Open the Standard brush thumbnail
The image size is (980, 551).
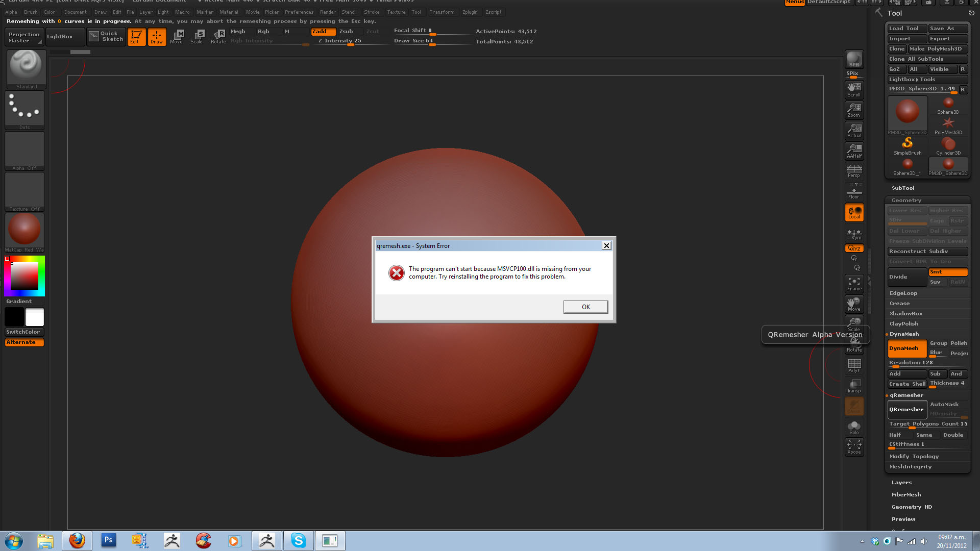(26, 69)
